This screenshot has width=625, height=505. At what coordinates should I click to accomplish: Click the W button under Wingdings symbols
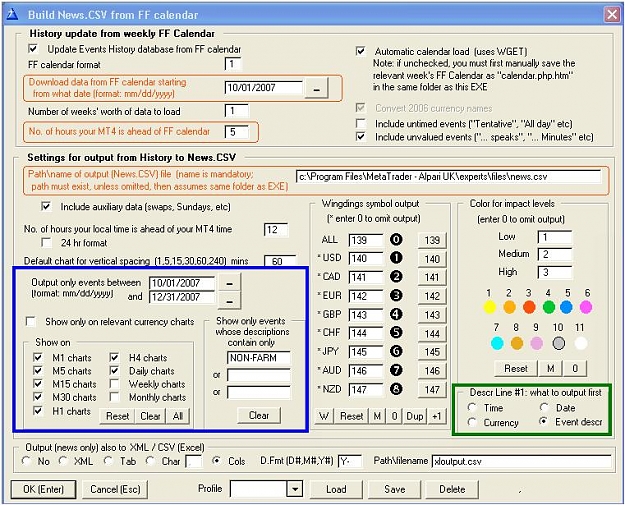(324, 416)
